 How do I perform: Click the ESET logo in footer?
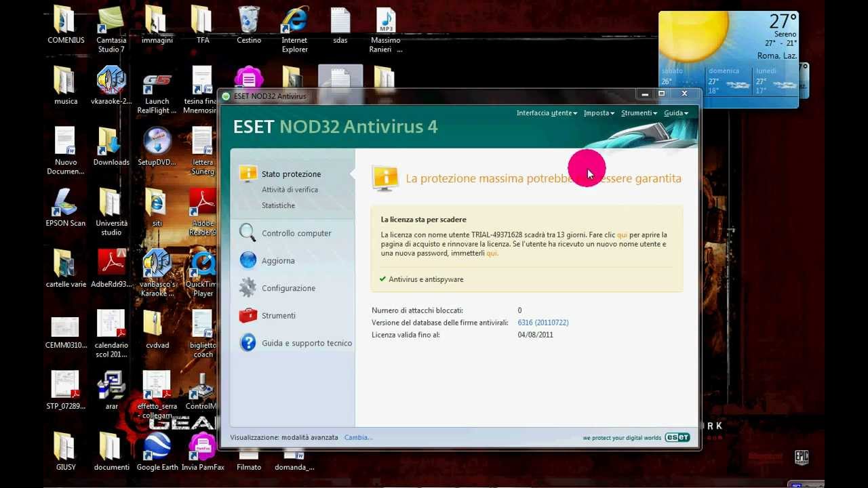pyautogui.click(x=677, y=437)
